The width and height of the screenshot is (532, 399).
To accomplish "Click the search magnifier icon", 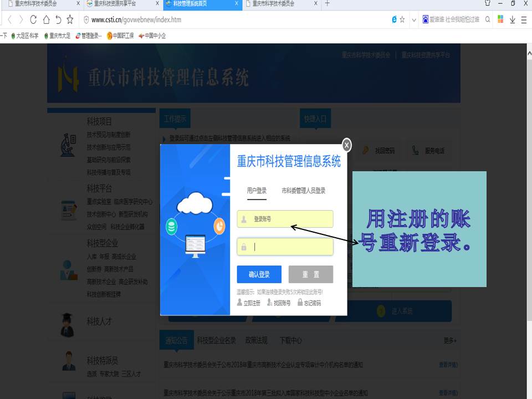I will tap(488, 20).
